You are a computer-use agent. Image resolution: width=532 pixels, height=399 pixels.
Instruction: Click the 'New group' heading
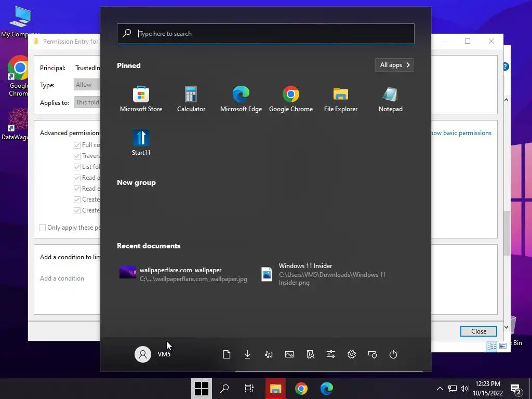coord(136,182)
